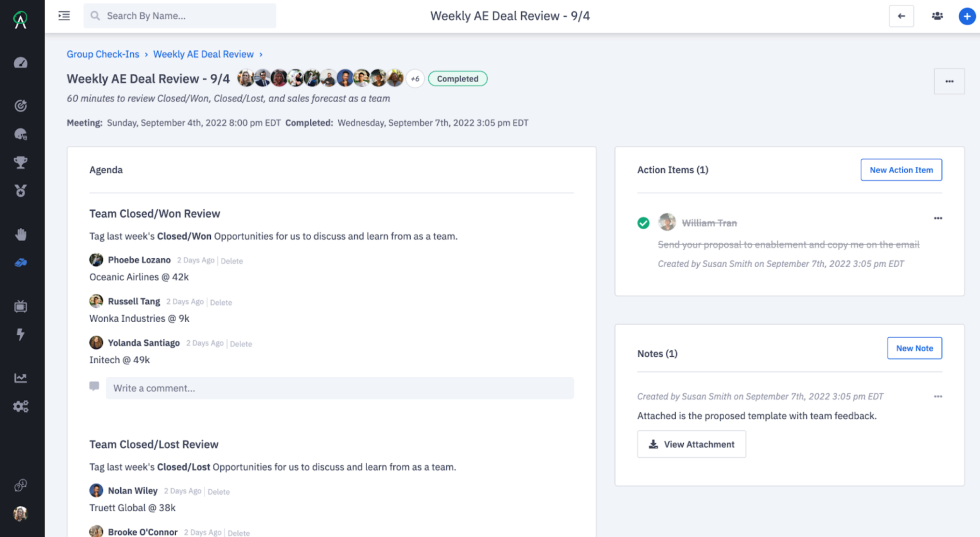Toggle William Tran's action item complete checkmark
The image size is (980, 537).
pyautogui.click(x=643, y=223)
